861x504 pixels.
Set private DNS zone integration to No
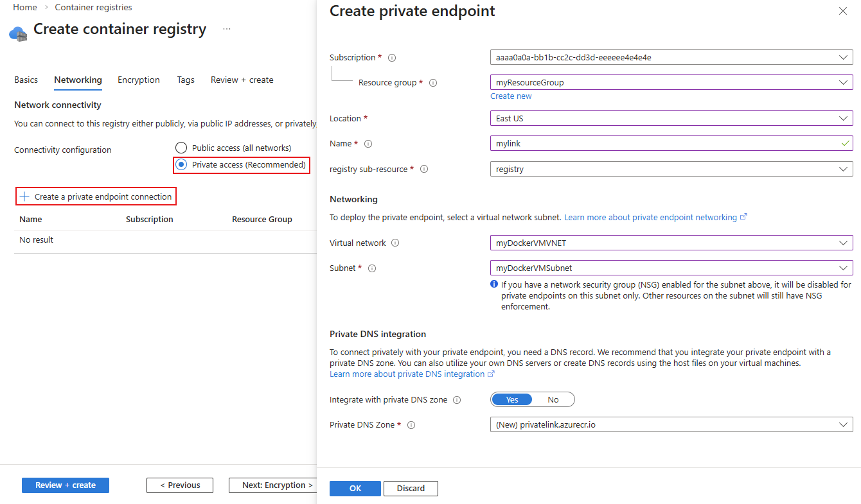(x=553, y=399)
